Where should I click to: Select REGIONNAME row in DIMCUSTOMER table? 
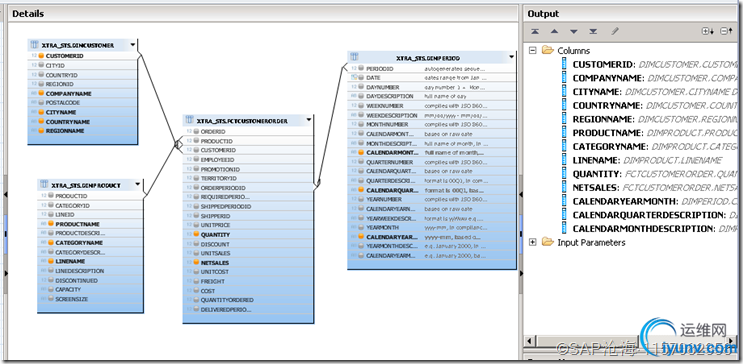click(83, 131)
